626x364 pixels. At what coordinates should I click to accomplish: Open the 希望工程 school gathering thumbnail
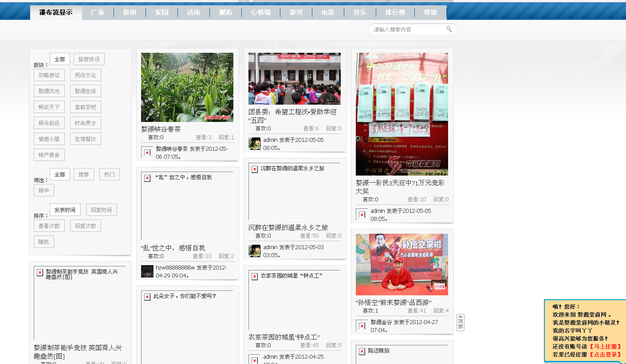click(295, 79)
